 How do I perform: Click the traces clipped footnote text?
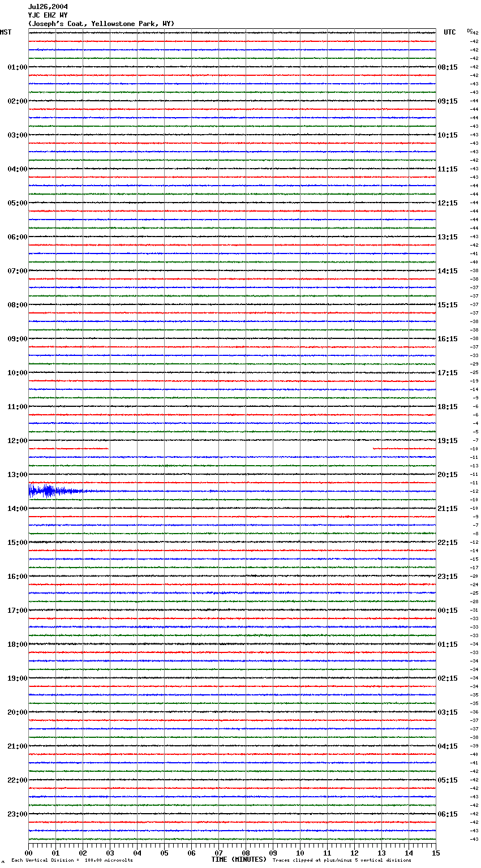click(x=342, y=861)
